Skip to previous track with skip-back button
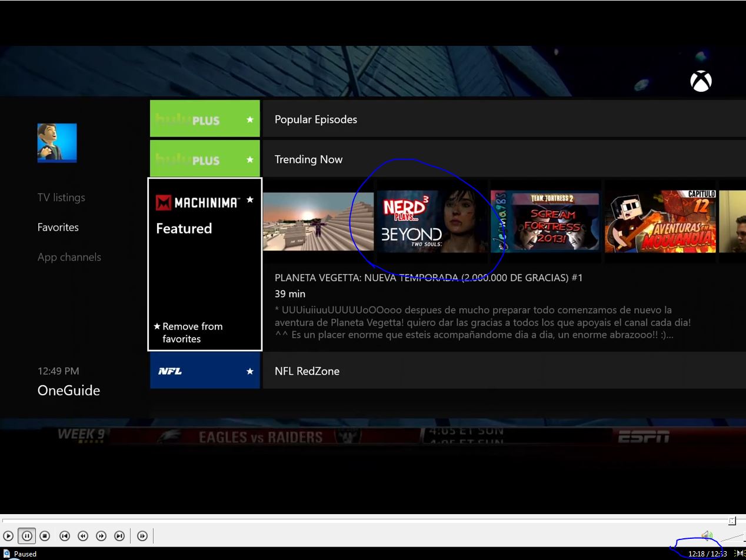Image resolution: width=746 pixels, height=560 pixels. click(65, 536)
